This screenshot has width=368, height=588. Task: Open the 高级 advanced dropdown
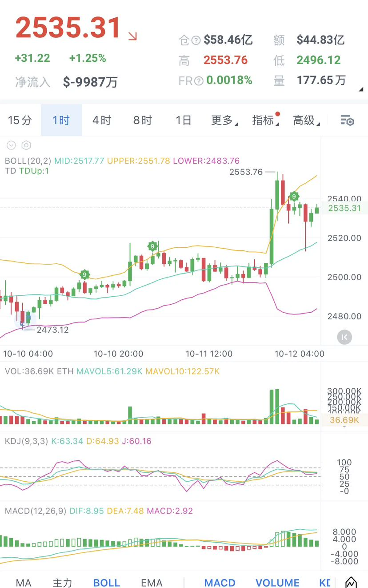(306, 120)
